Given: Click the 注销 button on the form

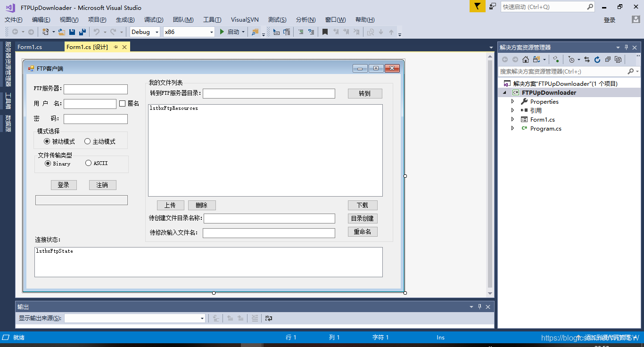Looking at the screenshot, I should [x=102, y=185].
